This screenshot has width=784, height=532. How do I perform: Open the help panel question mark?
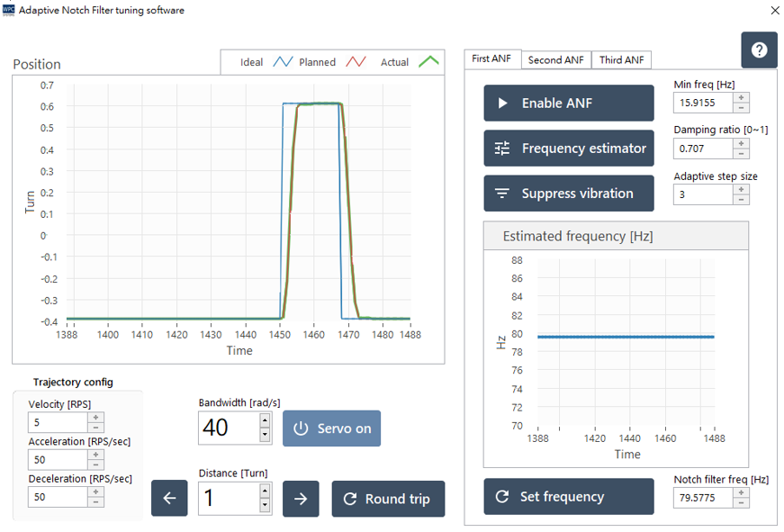tap(759, 50)
